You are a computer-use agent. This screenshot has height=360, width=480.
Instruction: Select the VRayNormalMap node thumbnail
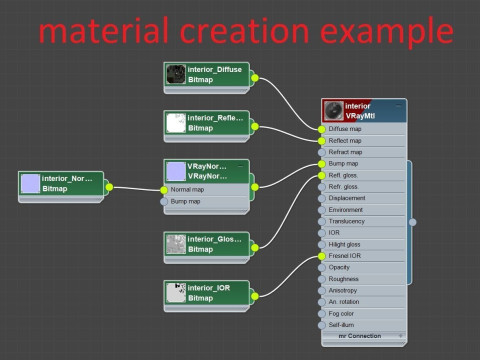click(176, 171)
